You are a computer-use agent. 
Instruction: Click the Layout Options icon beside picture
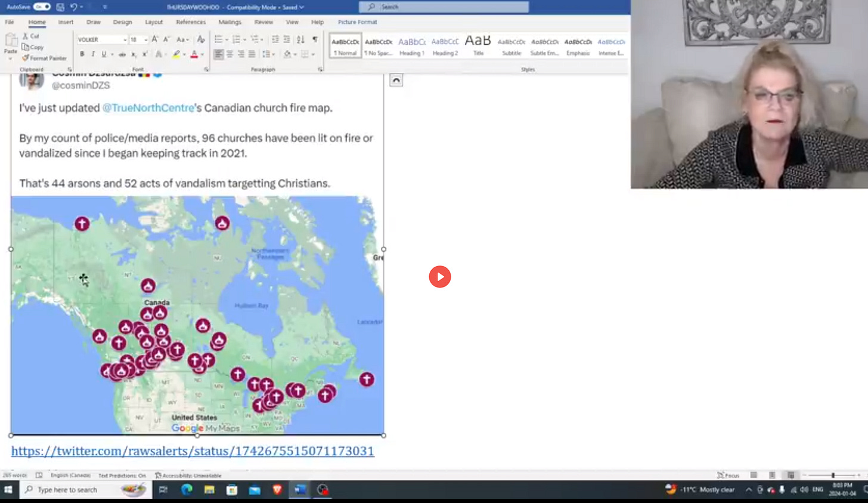pyautogui.click(x=396, y=80)
